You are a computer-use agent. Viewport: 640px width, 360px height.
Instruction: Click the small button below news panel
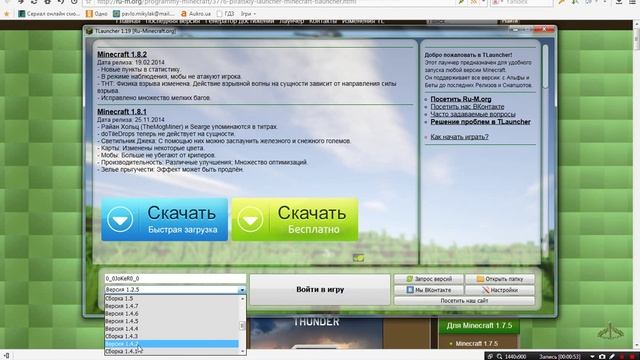358,258
